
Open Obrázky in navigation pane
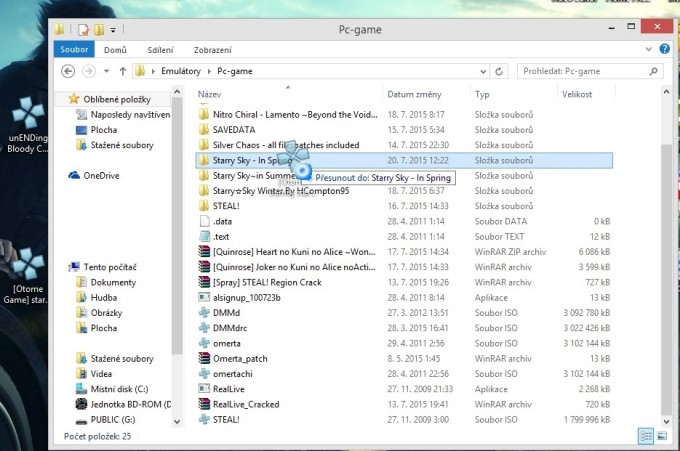pos(99,313)
